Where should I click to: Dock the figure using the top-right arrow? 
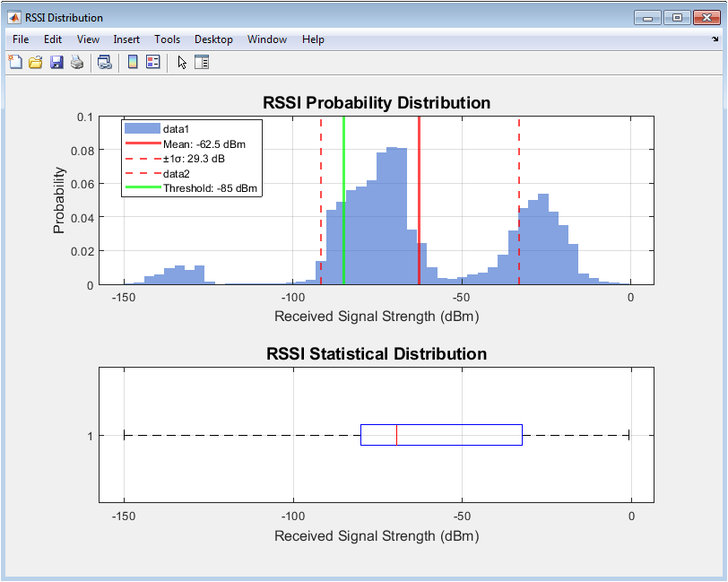point(715,39)
